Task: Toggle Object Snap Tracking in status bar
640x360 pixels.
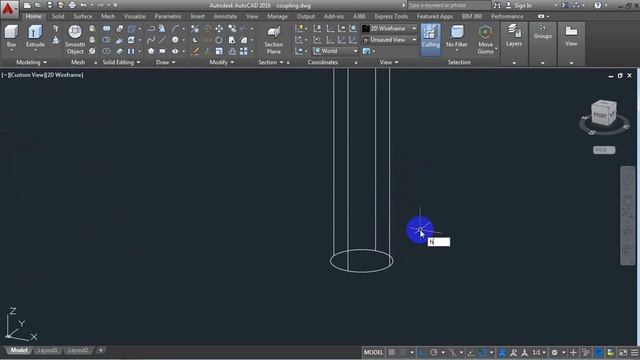Action: click(x=471, y=352)
